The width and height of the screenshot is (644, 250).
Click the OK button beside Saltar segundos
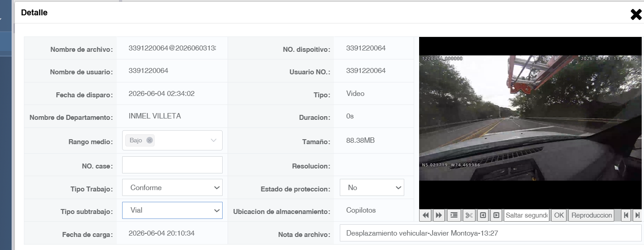tap(559, 215)
